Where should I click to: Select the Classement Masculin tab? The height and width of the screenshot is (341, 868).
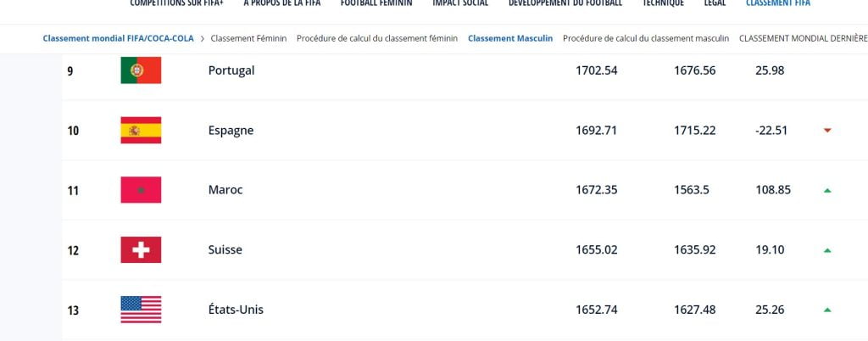[510, 38]
